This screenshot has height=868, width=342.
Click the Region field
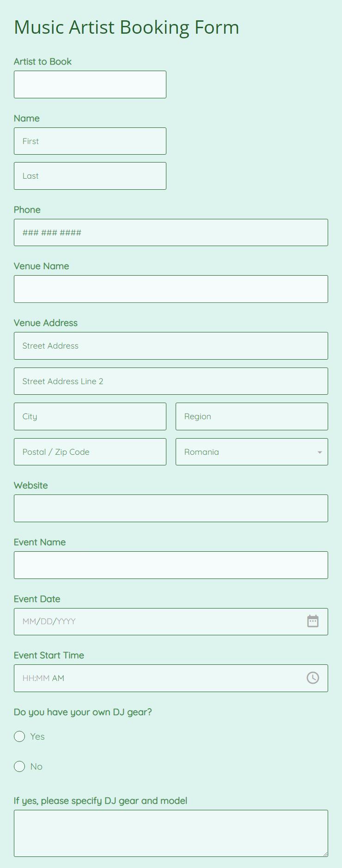(x=252, y=416)
